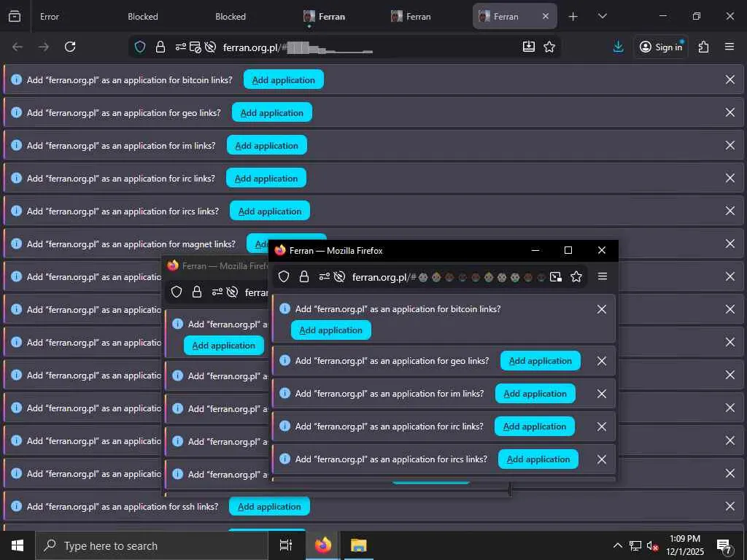Screen dimensions: 747x560
Task: Open the extensions puzzle icon
Action: click(x=703, y=47)
